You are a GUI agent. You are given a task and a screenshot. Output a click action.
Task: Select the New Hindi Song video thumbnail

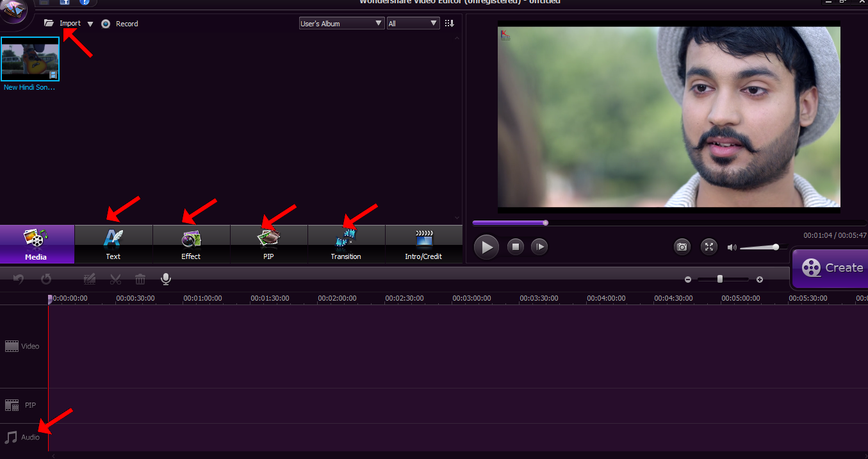click(30, 59)
